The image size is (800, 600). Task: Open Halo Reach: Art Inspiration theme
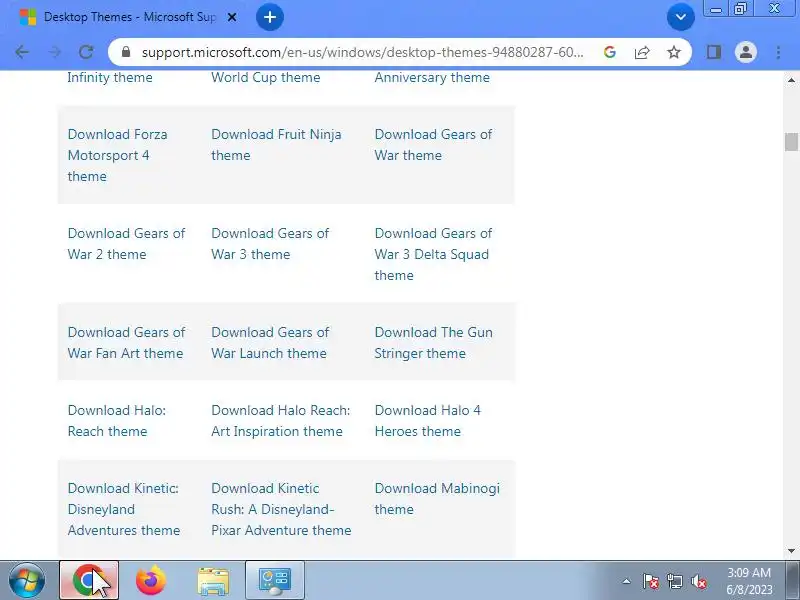(x=281, y=421)
